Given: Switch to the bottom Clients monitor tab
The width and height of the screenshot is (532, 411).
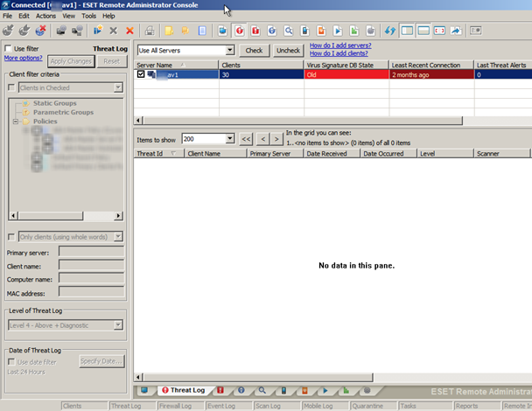Looking at the screenshot, I should pos(144,390).
